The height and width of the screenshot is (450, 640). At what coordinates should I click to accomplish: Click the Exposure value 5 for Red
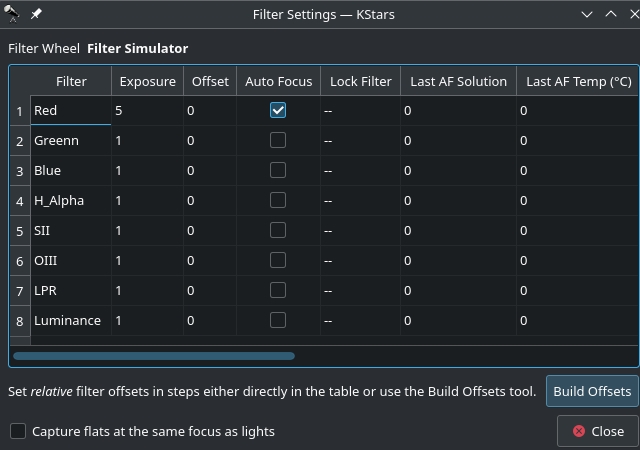(x=147, y=110)
